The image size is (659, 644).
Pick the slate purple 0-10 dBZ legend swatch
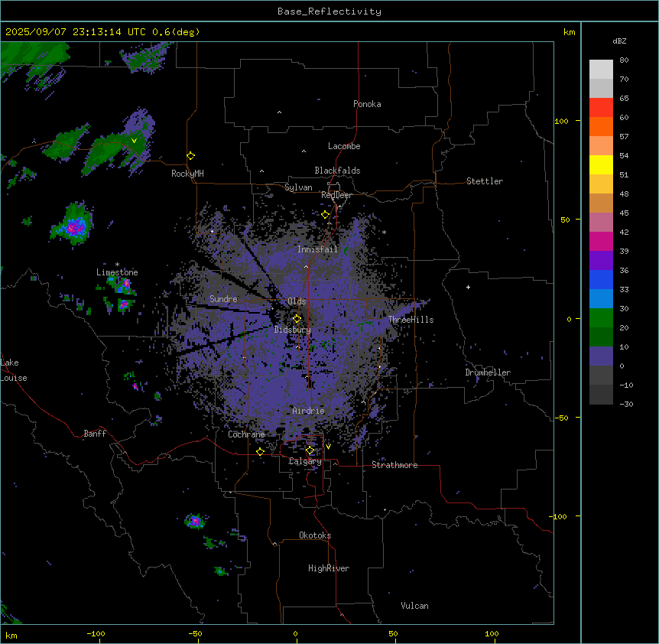[601, 356]
